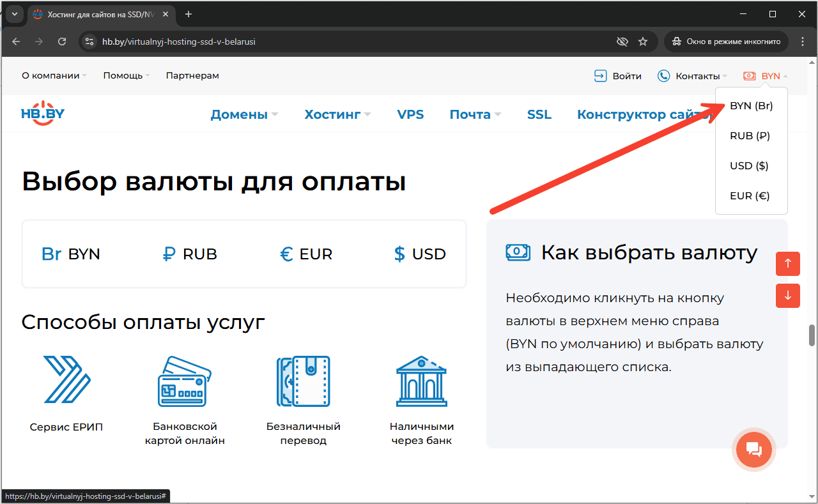818x504 pixels.
Task: Select the ЕРИП service payment icon
Action: point(66,381)
